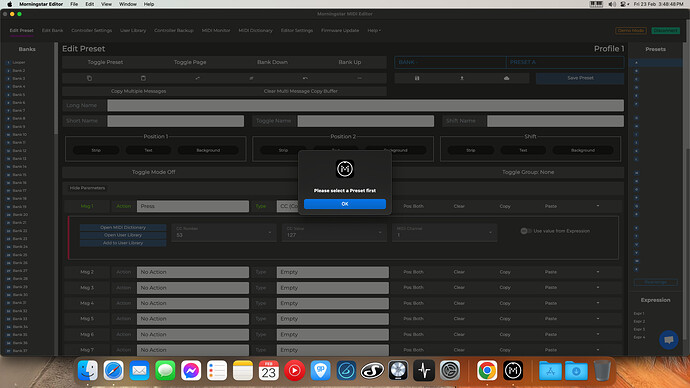Open the Controller Settings tab
690x388 pixels.
tap(92, 30)
